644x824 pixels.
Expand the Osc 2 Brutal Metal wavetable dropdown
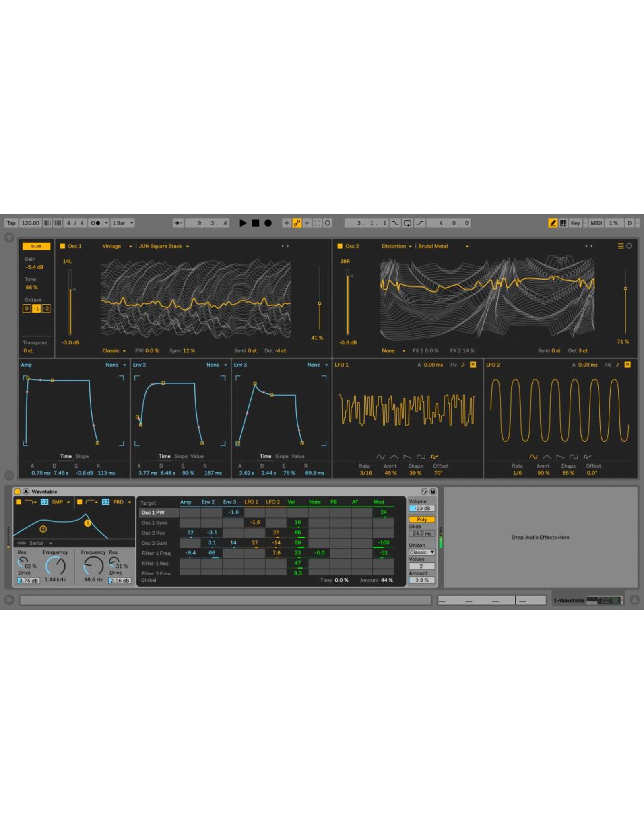coord(467,246)
